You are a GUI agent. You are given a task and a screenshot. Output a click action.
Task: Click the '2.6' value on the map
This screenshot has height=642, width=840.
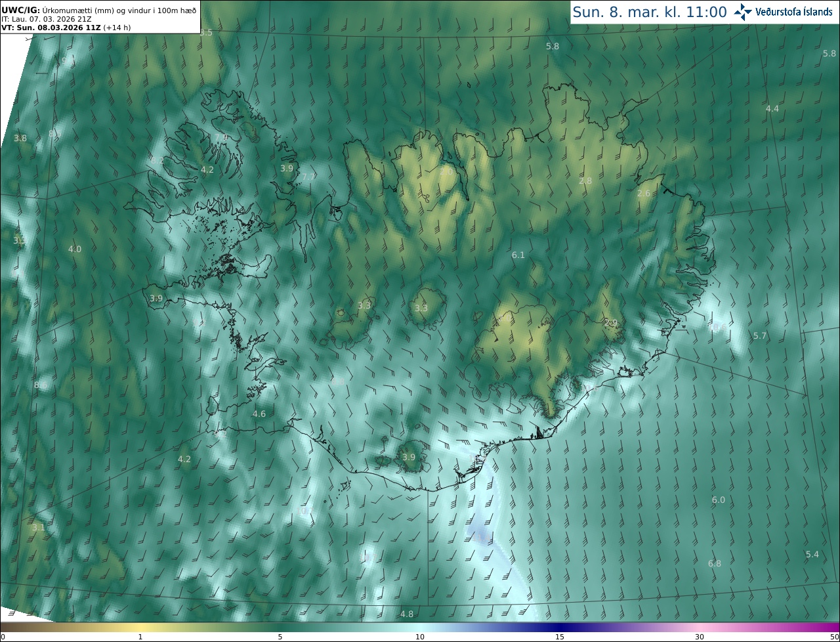point(644,193)
